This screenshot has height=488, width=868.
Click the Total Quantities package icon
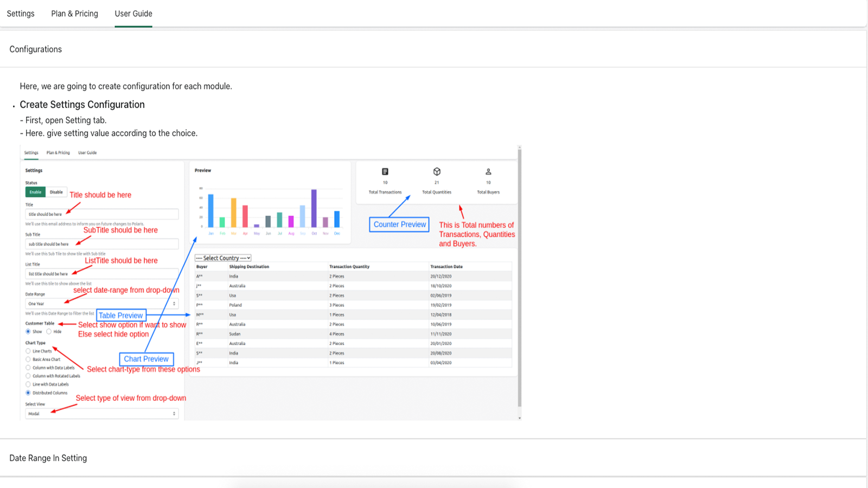click(x=437, y=171)
